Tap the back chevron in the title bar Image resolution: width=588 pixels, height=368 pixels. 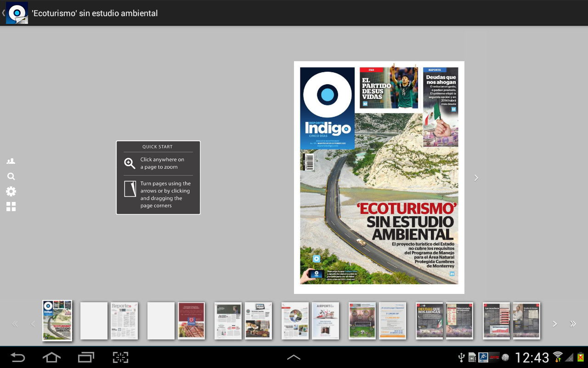(x=3, y=13)
